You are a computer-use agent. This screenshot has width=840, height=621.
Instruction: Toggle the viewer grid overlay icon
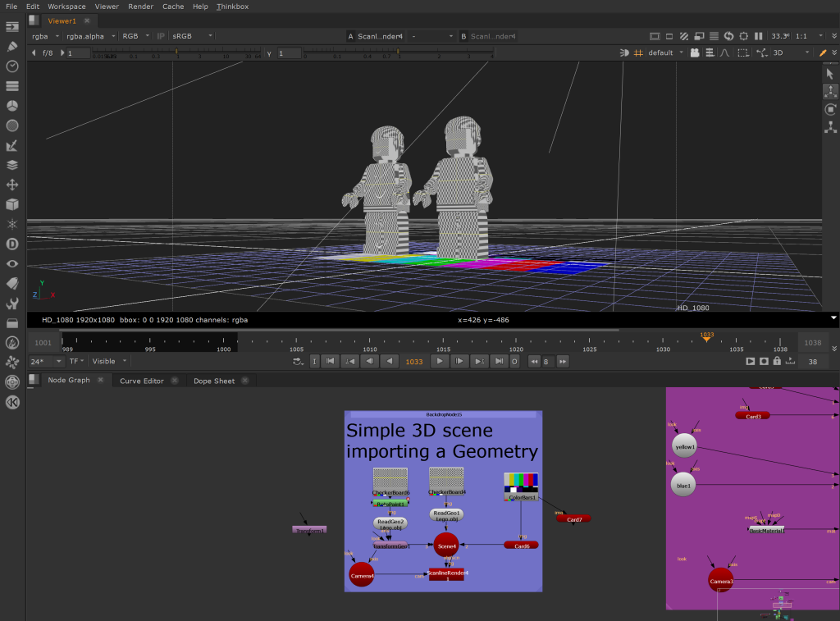638,53
